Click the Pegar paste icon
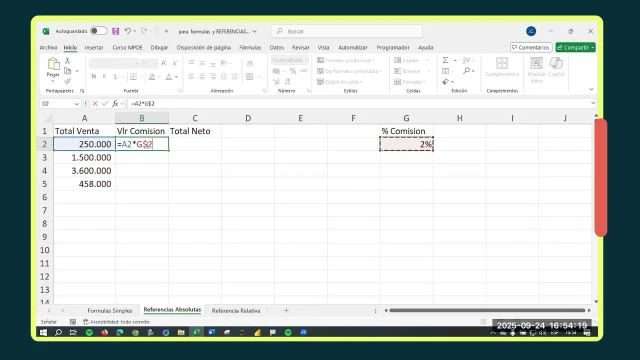640x360 pixels. coord(53,64)
